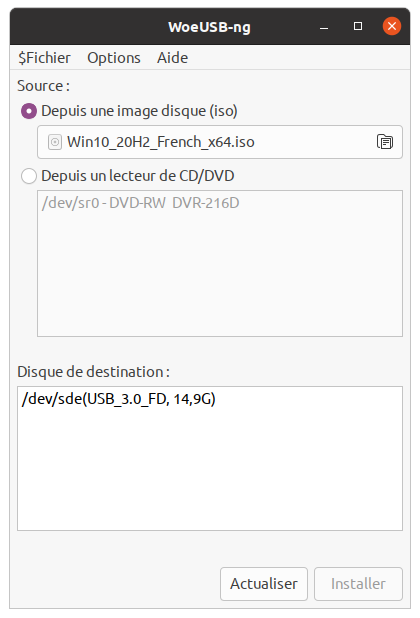Click the WoeUSB-ng title bar text
This screenshot has width=420, height=618.
click(209, 27)
